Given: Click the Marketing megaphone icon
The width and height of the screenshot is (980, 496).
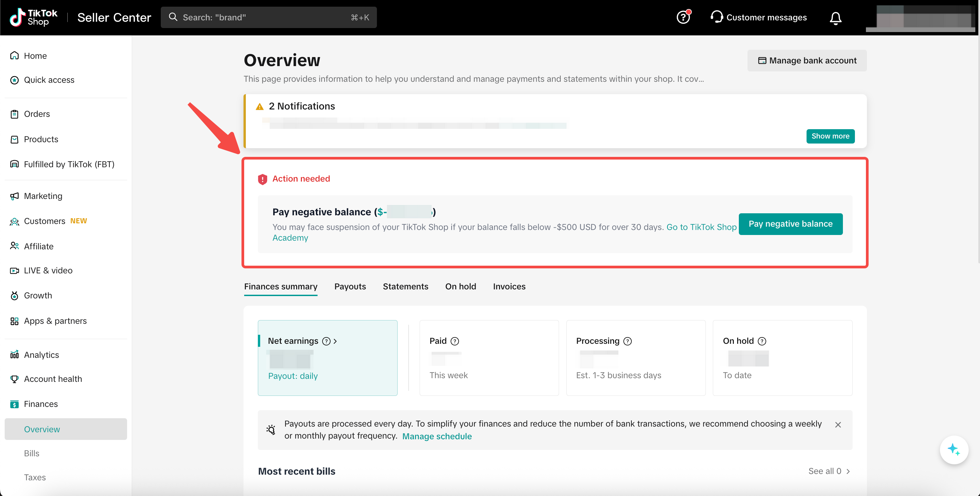Looking at the screenshot, I should pyautogui.click(x=14, y=196).
